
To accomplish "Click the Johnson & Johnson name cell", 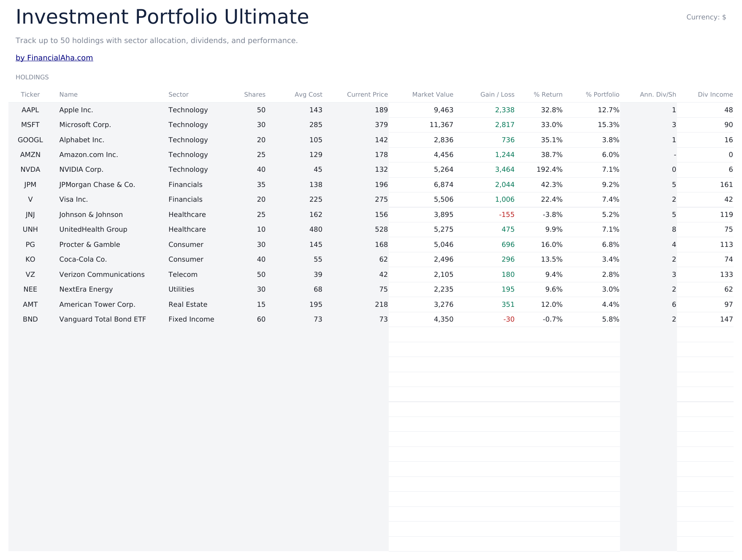I will tap(91, 215).
